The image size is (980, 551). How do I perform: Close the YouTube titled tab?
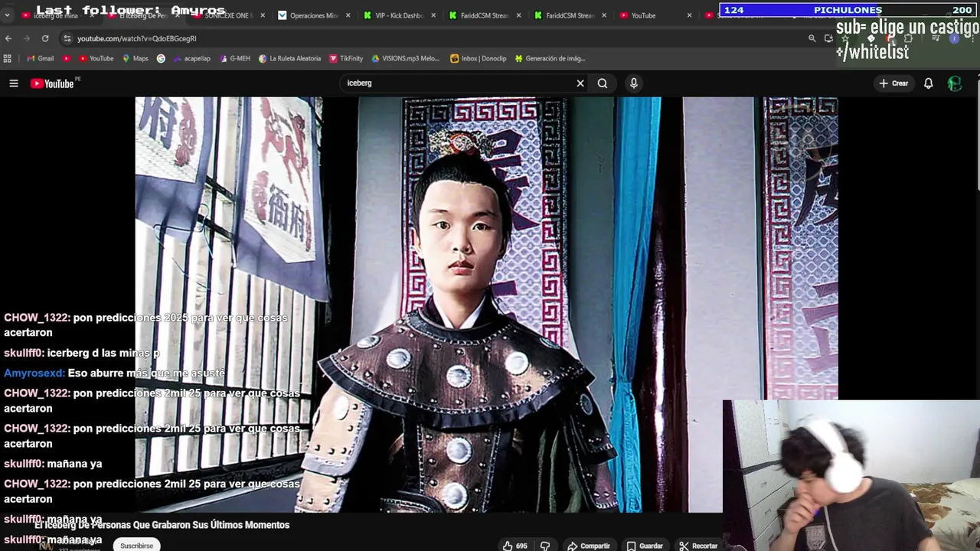pyautogui.click(x=689, y=15)
